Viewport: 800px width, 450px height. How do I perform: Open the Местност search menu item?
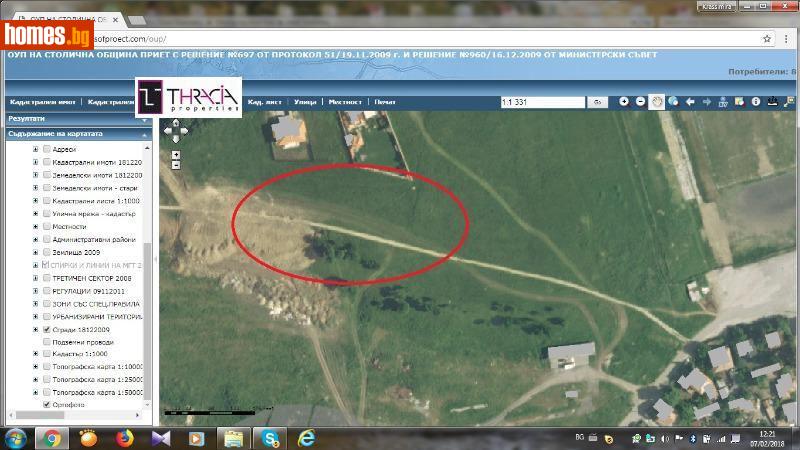pos(345,102)
